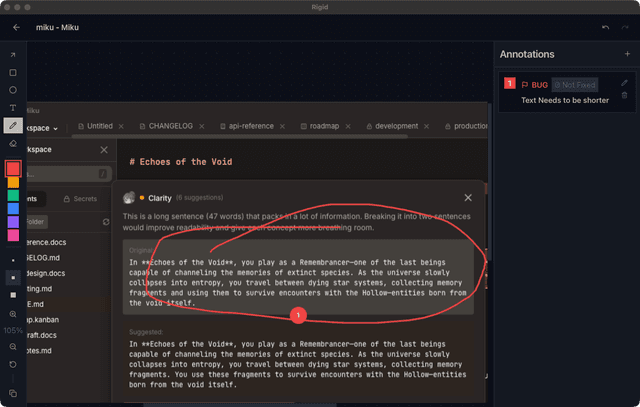This screenshot has height=407, width=640.
Task: Refresh the file list in sidebar
Action: coord(106,222)
